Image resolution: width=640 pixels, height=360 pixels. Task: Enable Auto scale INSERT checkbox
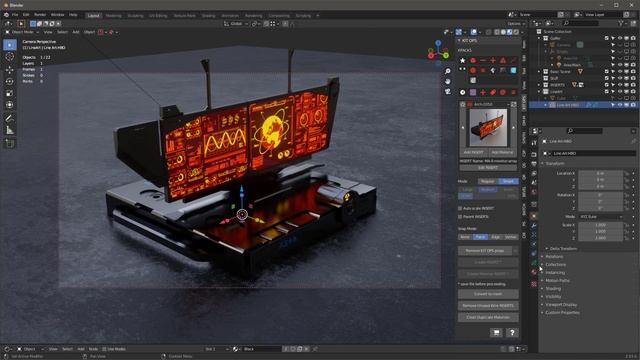[460, 208]
